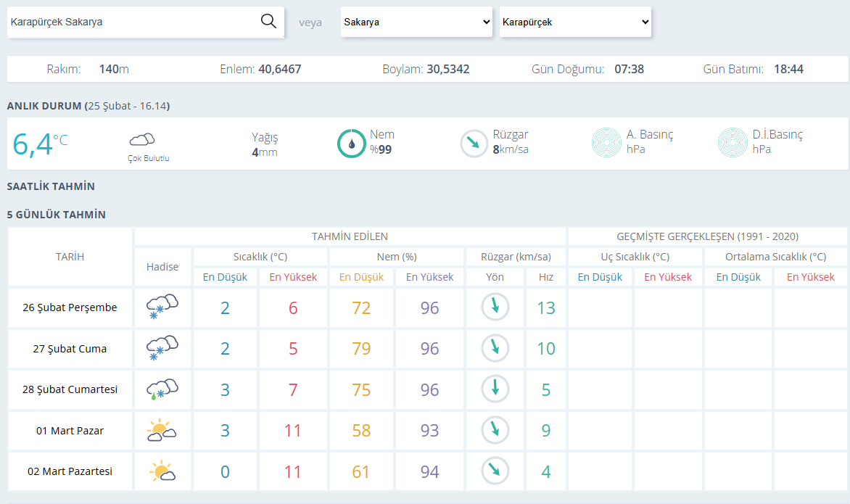Image resolution: width=850 pixels, height=504 pixels.
Task: Click the Rüzgar wind direction compass icon
Action: pos(474,144)
